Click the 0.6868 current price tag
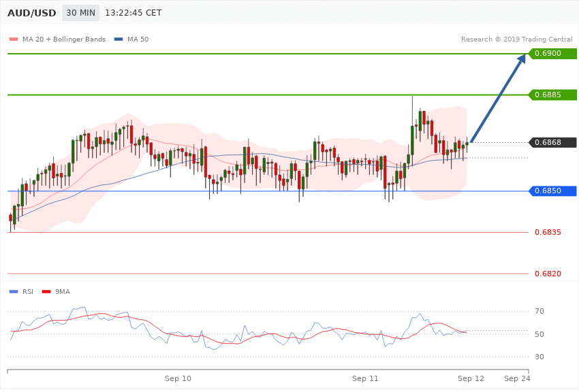The height and width of the screenshot is (392, 579). pos(552,142)
